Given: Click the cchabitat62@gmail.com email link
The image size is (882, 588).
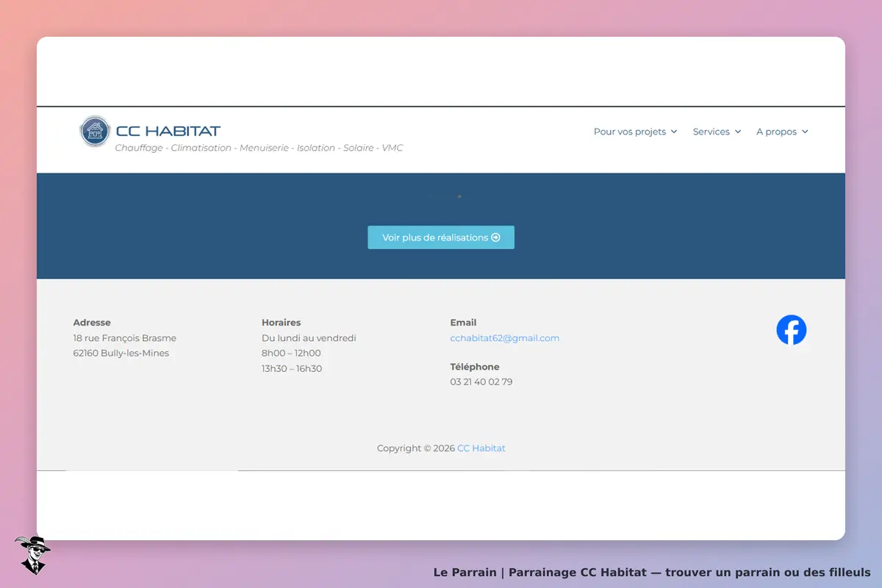Looking at the screenshot, I should click(x=505, y=338).
